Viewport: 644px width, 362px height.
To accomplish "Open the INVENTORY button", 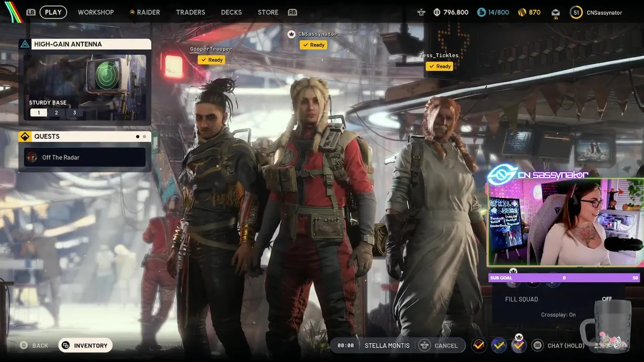I will pyautogui.click(x=85, y=345).
